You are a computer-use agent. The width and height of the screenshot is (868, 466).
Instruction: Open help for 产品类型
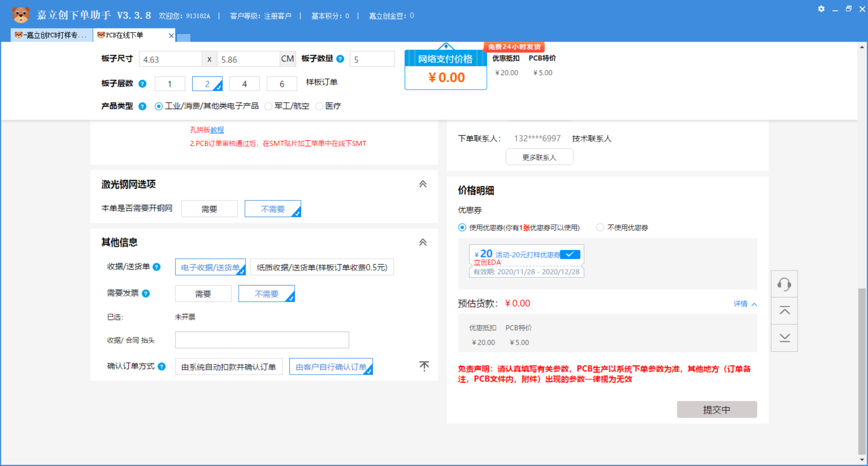tap(142, 106)
